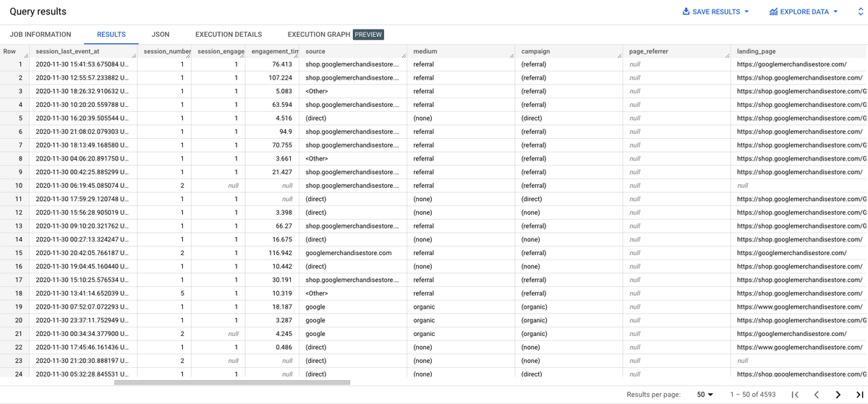View the Execution Details tab
Image resolution: width=868 pixels, height=404 pixels.
coord(229,34)
